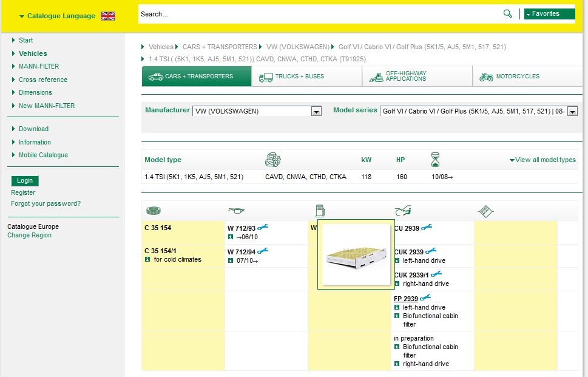Open the MANN-FILTER menu item
Image resolution: width=588 pixels, height=377 pixels.
39,66
